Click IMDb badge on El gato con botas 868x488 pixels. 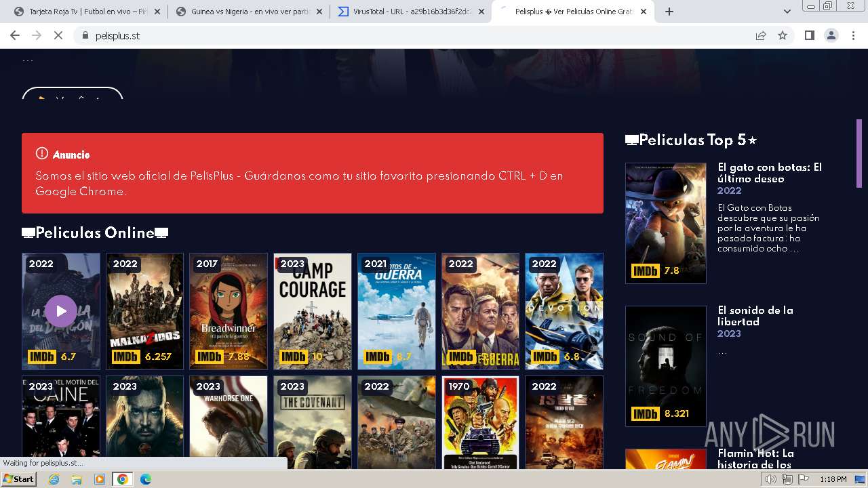click(x=645, y=270)
